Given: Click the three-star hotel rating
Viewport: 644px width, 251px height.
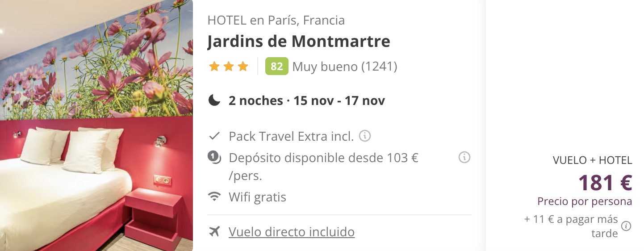Looking at the screenshot, I should tap(229, 67).
